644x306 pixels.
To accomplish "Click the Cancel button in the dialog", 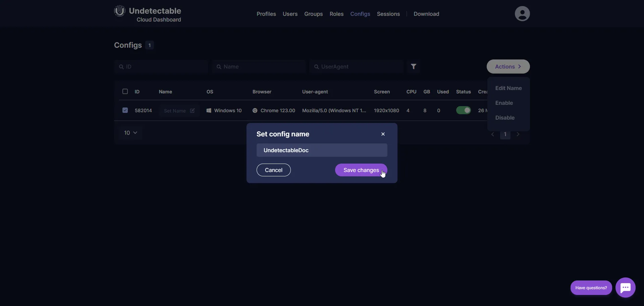I will [274, 170].
